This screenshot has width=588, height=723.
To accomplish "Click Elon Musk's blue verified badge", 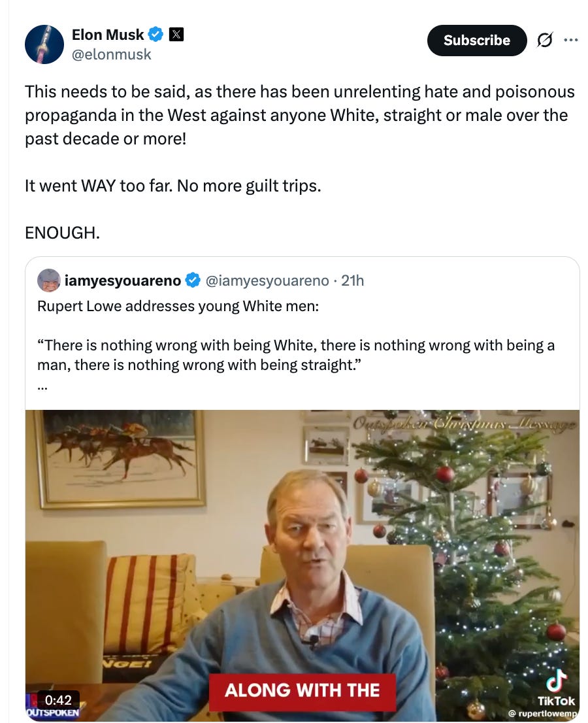I will [155, 35].
